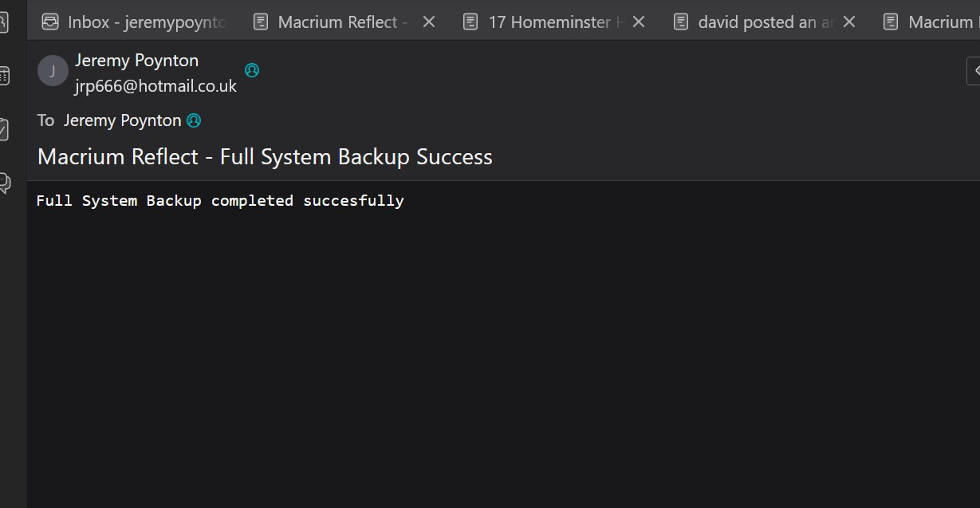Click recipient name Jeremy Poynton in To field
980x508 pixels.
pyautogui.click(x=122, y=120)
